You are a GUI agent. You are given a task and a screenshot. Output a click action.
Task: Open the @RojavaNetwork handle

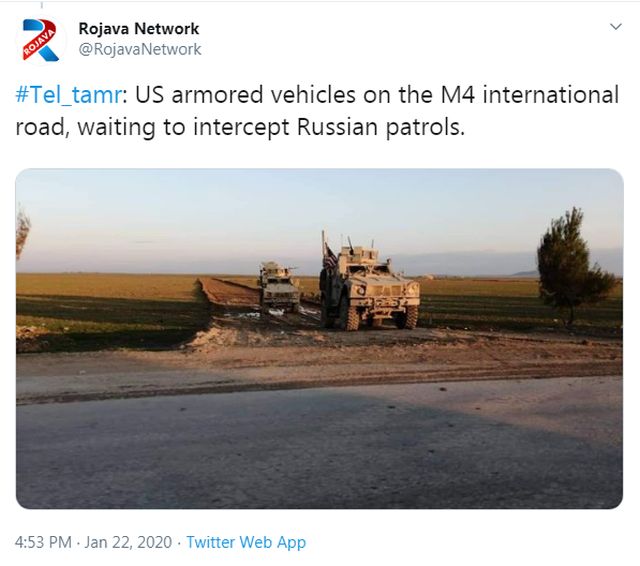click(140, 49)
